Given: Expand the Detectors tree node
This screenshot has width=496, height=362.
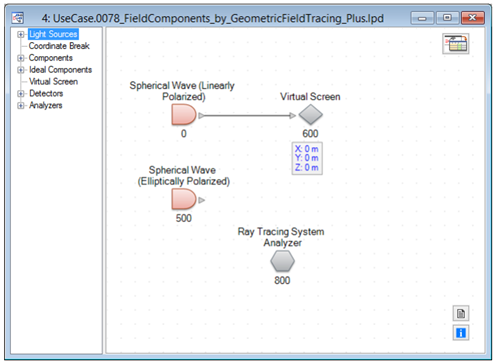Looking at the screenshot, I should coord(21,94).
